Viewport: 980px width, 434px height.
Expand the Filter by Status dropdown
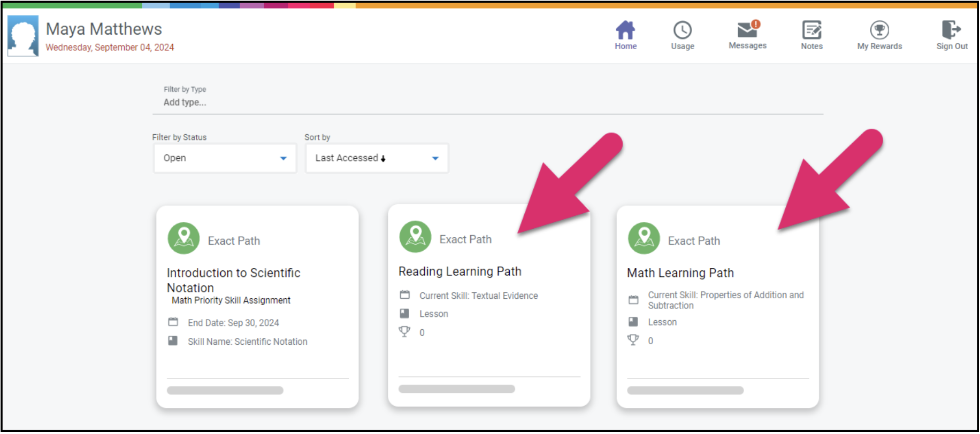[x=225, y=158]
